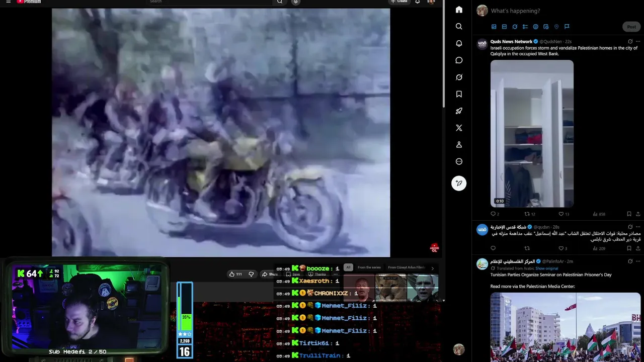Open emoji picker in composer
Screen dimensions: 644x362
point(535,27)
